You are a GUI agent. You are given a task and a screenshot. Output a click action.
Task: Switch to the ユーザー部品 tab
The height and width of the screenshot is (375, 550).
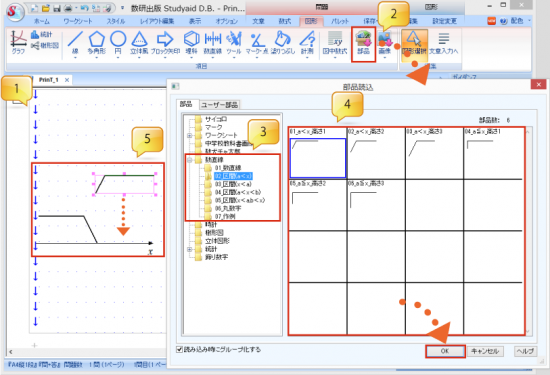(220, 105)
